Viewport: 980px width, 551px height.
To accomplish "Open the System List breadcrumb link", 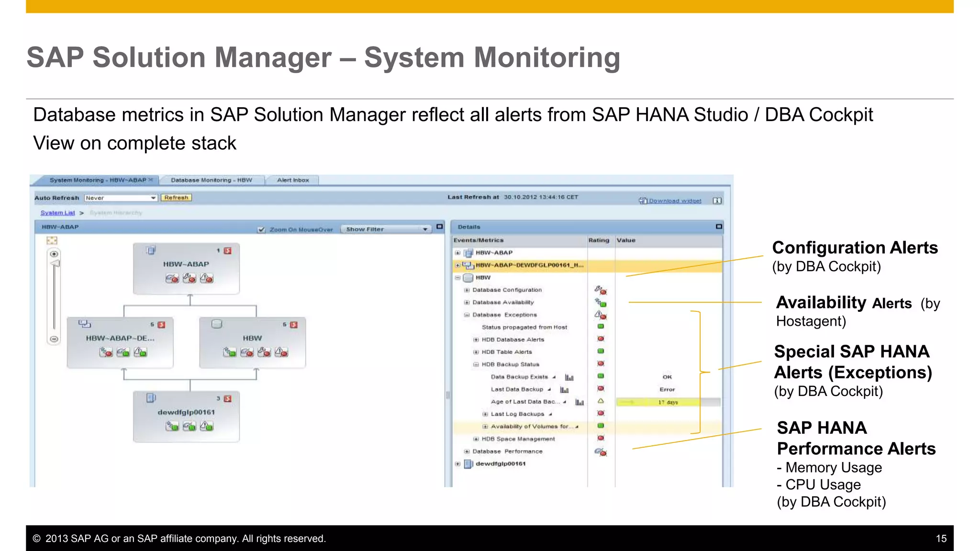I will tap(57, 213).
